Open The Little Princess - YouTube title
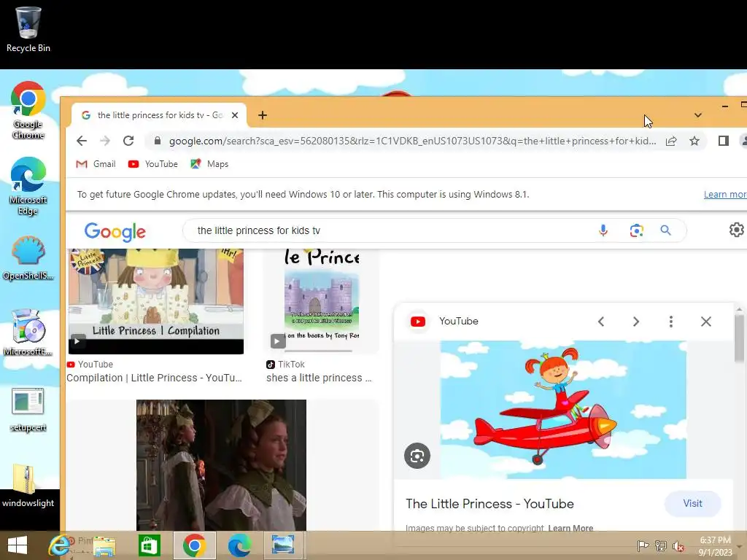Image resolution: width=747 pixels, height=560 pixels. click(489, 504)
